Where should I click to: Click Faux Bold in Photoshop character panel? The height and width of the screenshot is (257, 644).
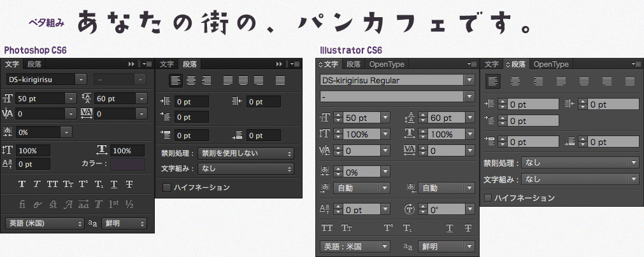(22, 184)
